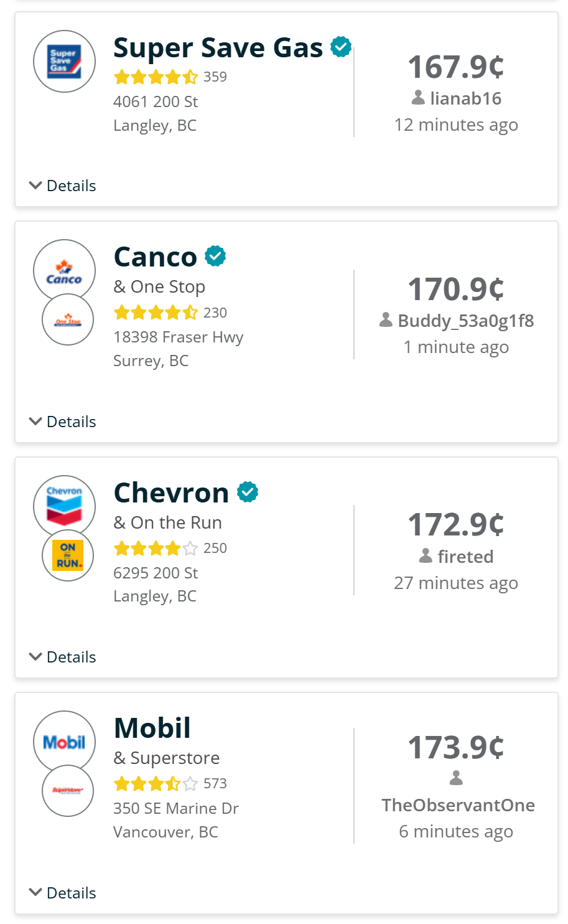Open the Chevron station title link
Viewport: 568px width, 924px height.
pyautogui.click(x=172, y=493)
